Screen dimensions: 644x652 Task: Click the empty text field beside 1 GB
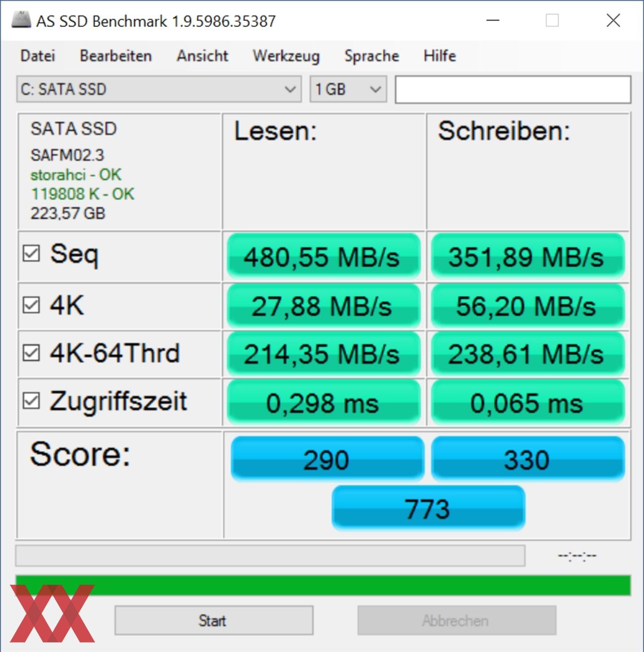513,89
